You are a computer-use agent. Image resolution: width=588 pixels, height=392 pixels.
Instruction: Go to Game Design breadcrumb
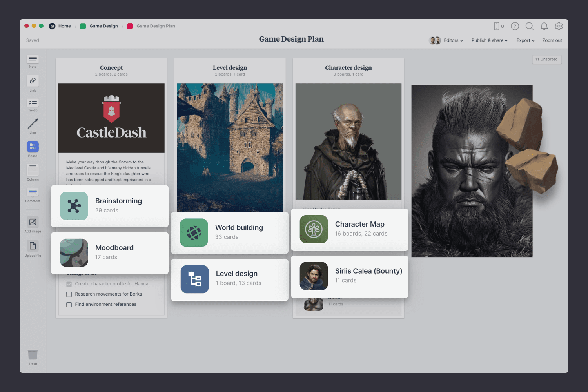[103, 26]
